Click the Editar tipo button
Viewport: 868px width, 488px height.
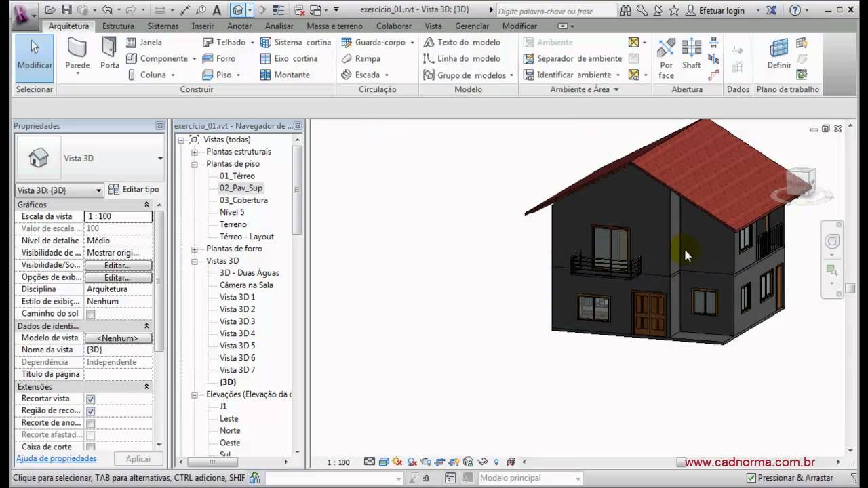[x=134, y=190]
